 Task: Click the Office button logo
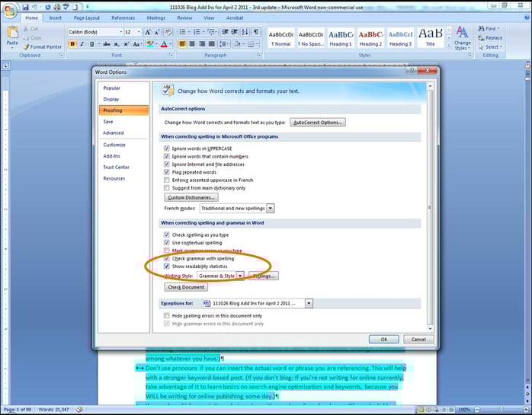[x=9, y=9]
